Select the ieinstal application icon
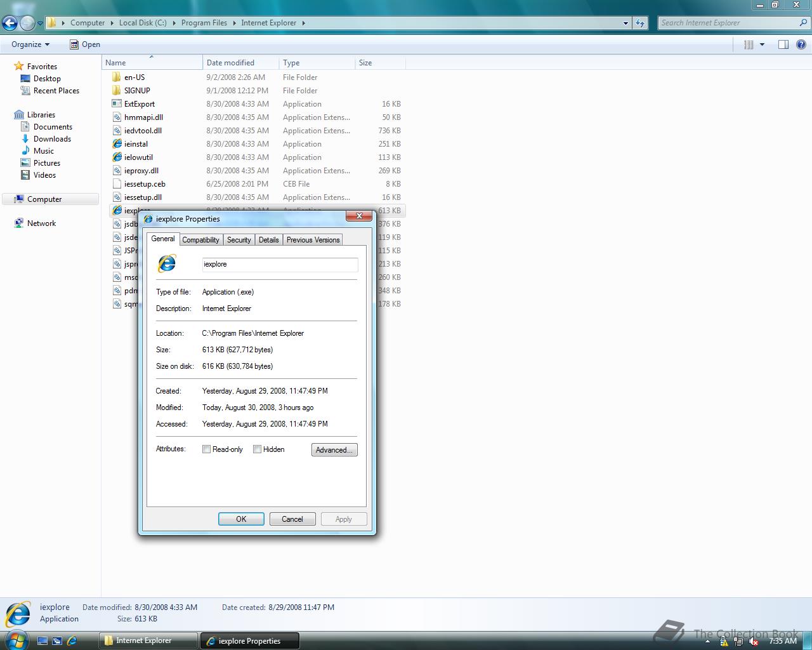This screenshot has width=812, height=650. pos(117,144)
